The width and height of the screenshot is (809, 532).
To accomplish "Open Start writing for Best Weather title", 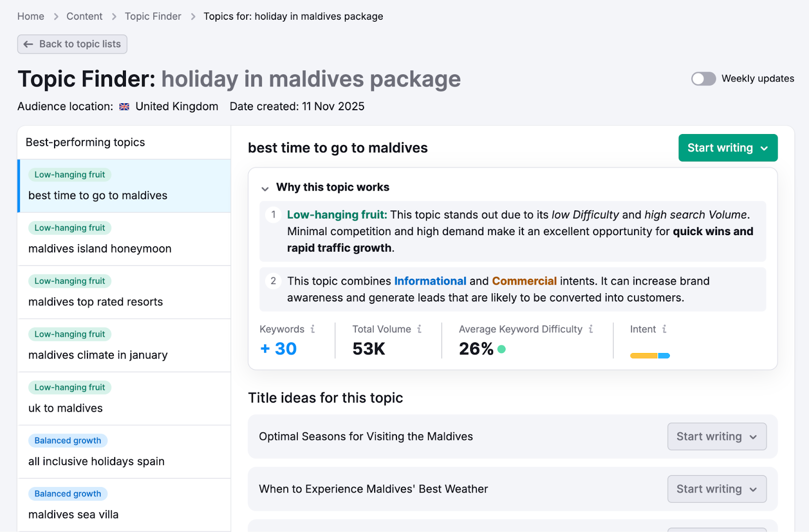I will pos(716,489).
